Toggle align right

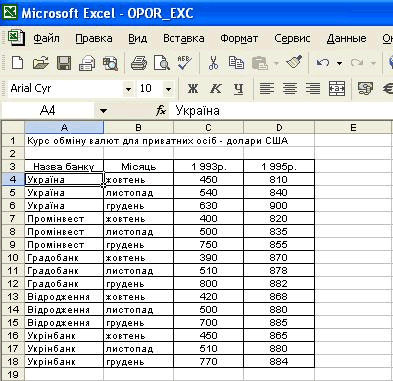click(313, 89)
